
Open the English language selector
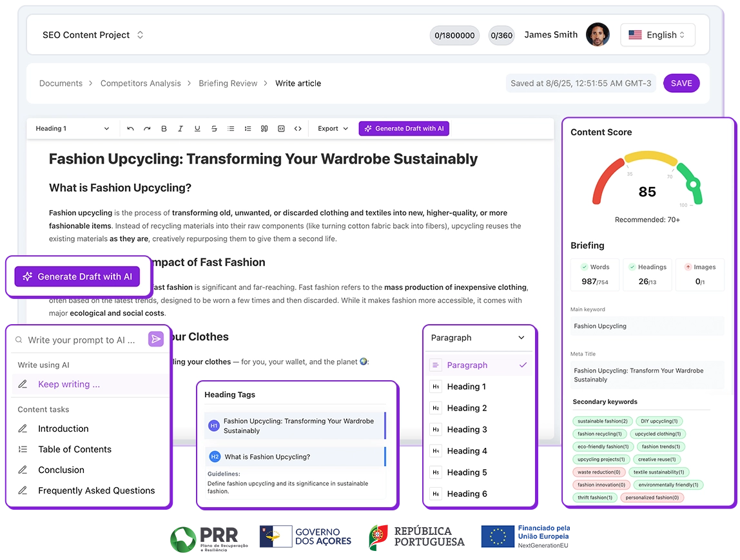pos(657,35)
